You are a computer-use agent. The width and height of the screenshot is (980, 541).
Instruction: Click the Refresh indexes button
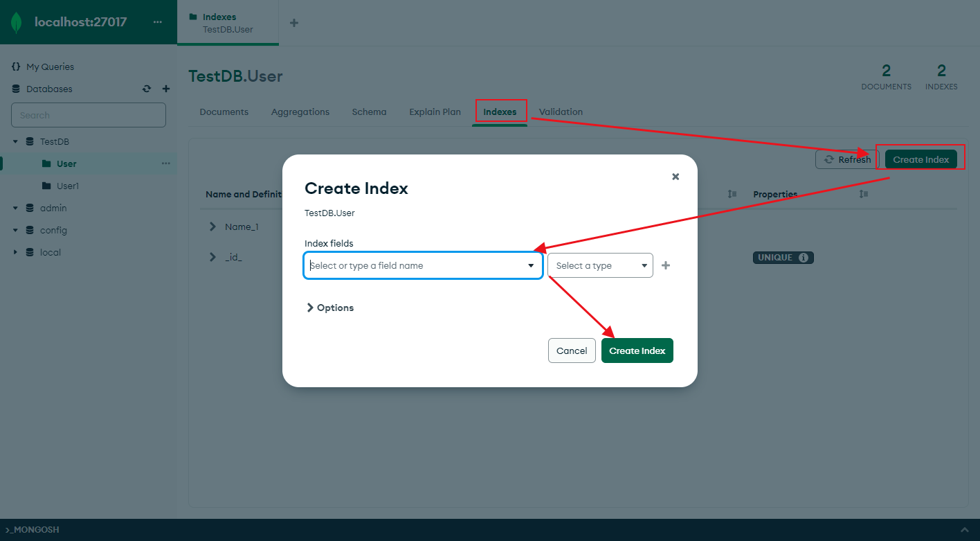(847, 159)
